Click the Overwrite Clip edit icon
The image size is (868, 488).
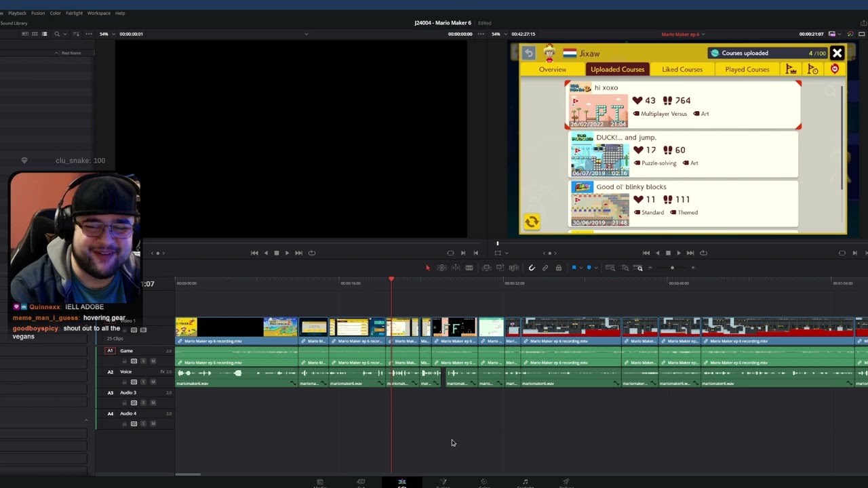(x=500, y=268)
